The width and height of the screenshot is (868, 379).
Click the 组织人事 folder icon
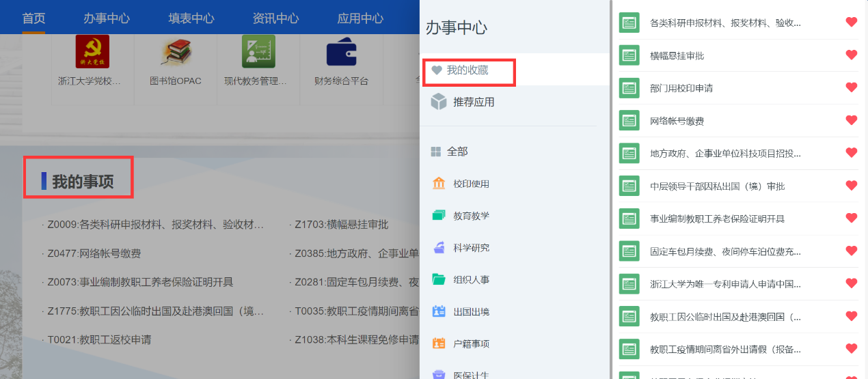(439, 279)
